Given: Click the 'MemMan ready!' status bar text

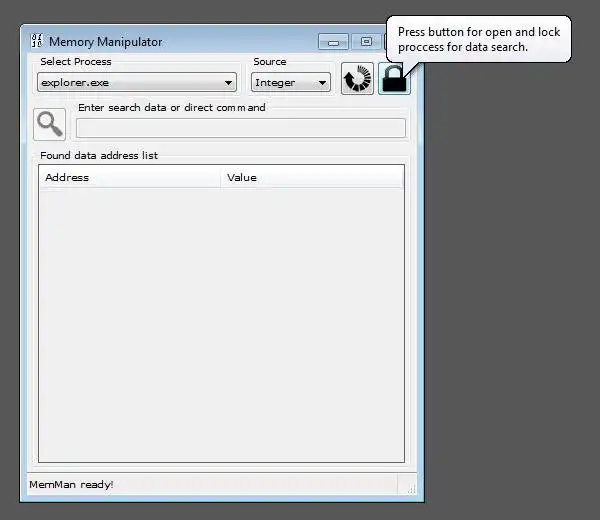Looking at the screenshot, I should click(x=71, y=484).
